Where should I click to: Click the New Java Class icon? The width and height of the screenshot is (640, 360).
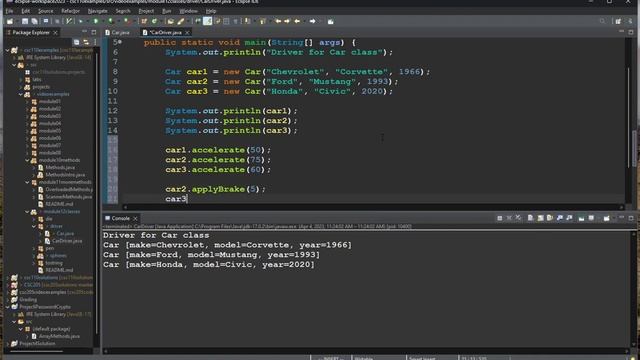(x=154, y=21)
